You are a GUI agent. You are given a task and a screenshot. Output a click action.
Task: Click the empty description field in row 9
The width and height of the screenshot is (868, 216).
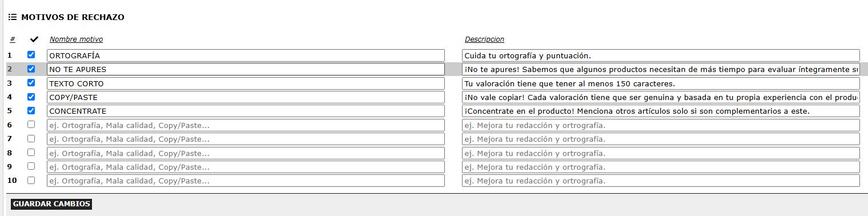click(x=661, y=167)
